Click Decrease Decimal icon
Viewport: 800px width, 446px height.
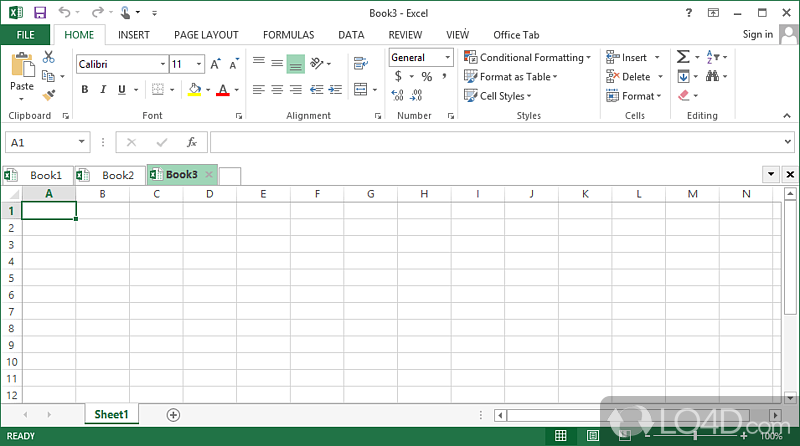[416, 95]
